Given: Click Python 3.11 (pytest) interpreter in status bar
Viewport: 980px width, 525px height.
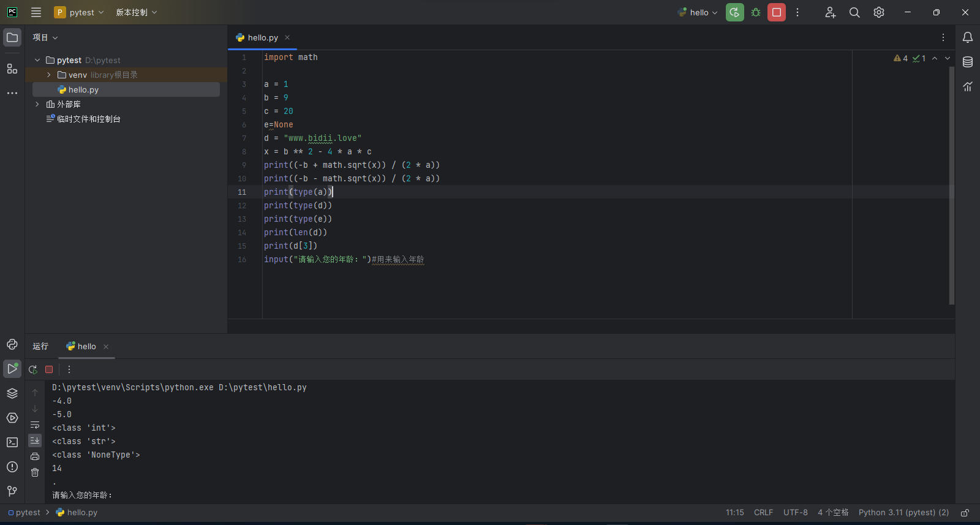Looking at the screenshot, I should coord(903,513).
